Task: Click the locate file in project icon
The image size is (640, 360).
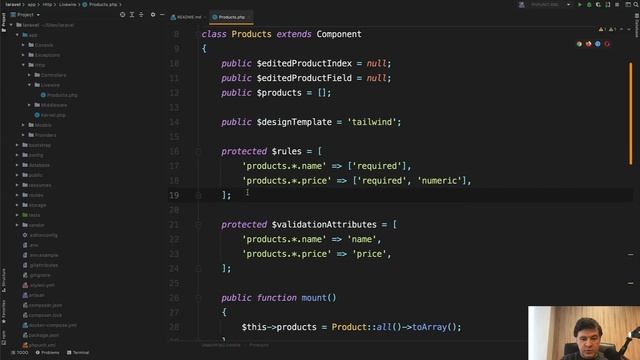Action: [x=122, y=15]
